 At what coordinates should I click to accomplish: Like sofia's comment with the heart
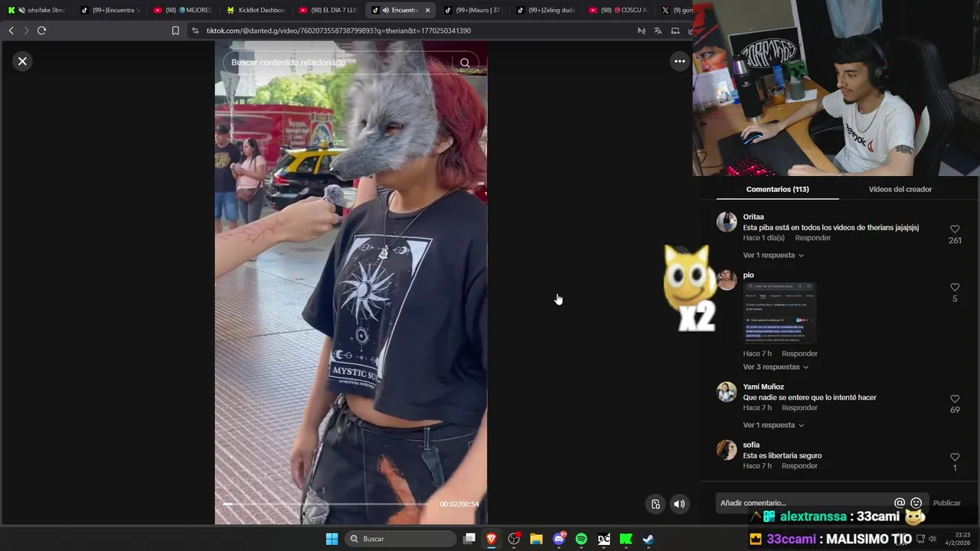pos(955,457)
